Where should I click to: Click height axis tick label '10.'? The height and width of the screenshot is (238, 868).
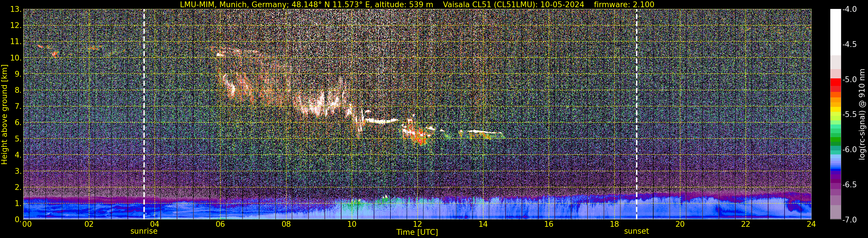click(x=16, y=58)
